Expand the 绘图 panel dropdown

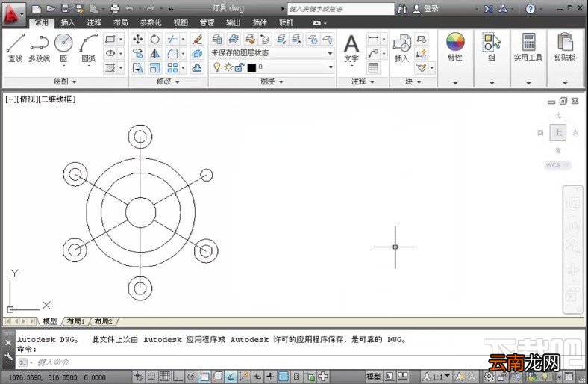click(x=65, y=81)
